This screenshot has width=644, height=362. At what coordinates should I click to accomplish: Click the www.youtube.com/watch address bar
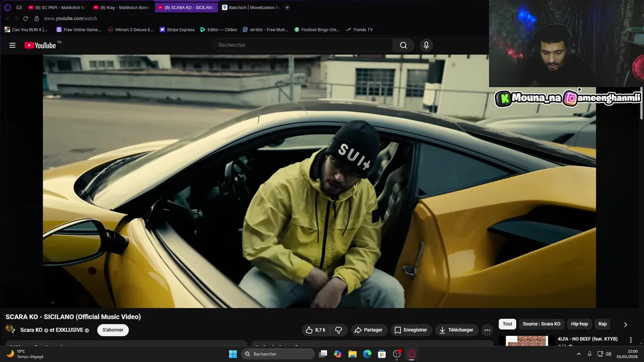tap(70, 19)
